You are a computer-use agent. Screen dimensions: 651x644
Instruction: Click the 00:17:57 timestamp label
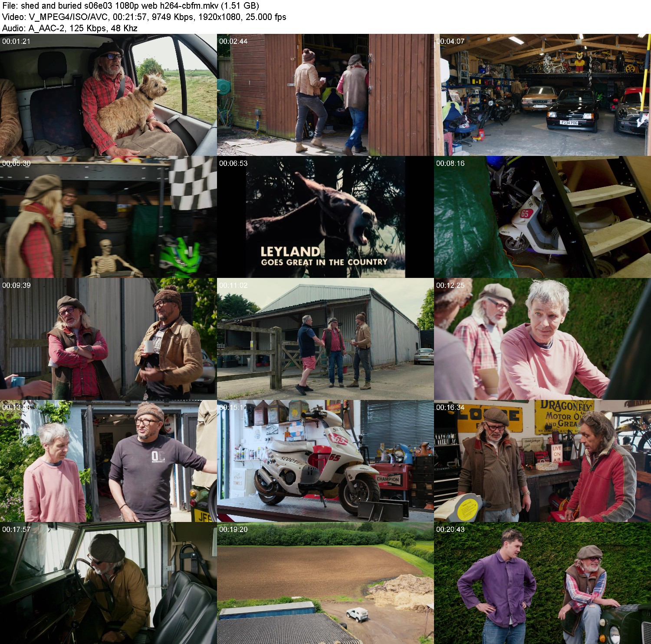click(x=16, y=529)
